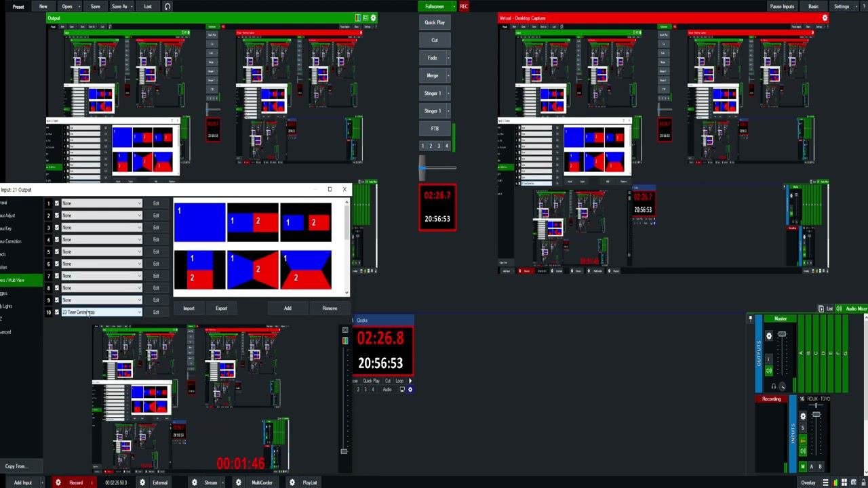Image resolution: width=868 pixels, height=488 pixels.
Task: Adjust the Master volume fader
Action: point(782,335)
